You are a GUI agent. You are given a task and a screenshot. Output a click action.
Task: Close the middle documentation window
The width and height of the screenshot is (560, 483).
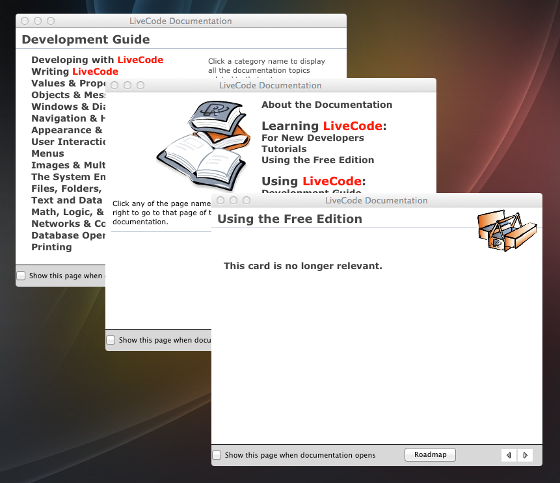[x=114, y=85]
